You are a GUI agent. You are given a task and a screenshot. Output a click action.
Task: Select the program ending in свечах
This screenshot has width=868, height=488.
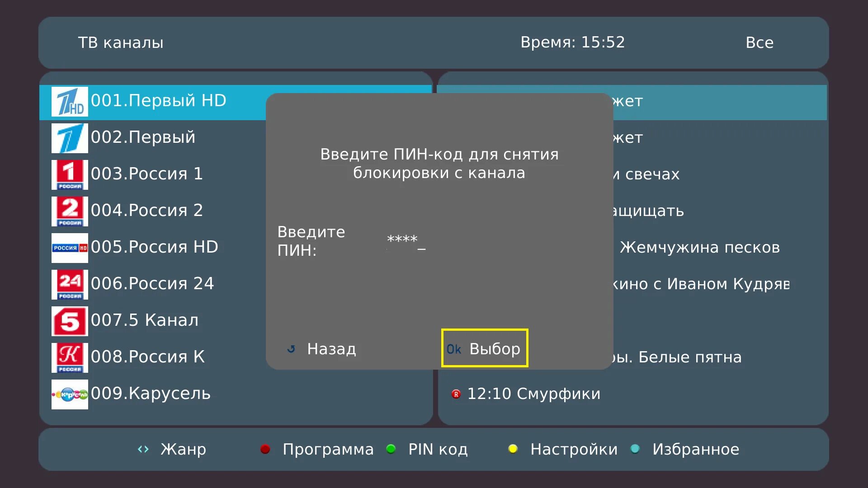tap(646, 174)
